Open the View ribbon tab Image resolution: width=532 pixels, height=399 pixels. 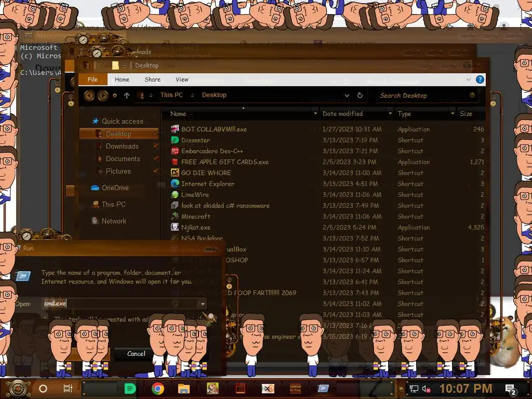pyautogui.click(x=182, y=79)
